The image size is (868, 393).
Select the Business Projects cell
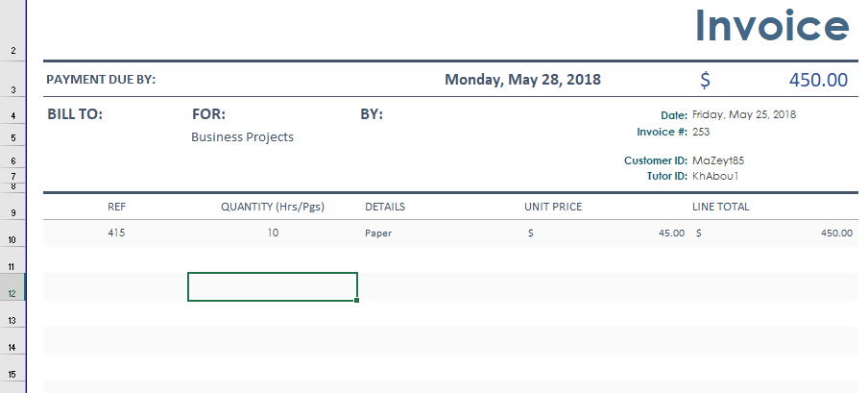243,136
